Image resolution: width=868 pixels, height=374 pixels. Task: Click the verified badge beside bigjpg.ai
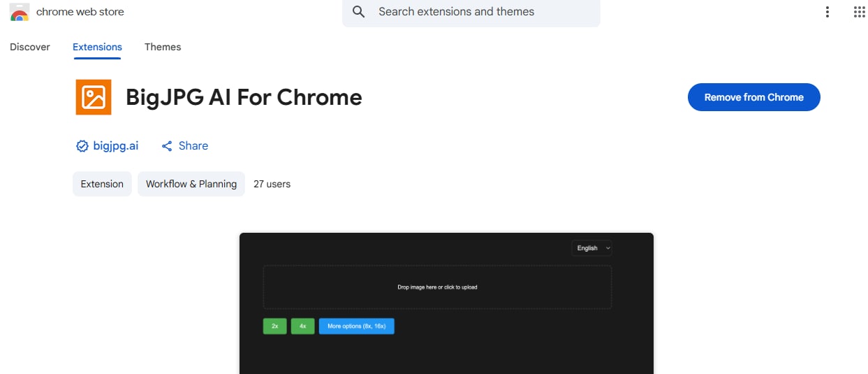82,146
